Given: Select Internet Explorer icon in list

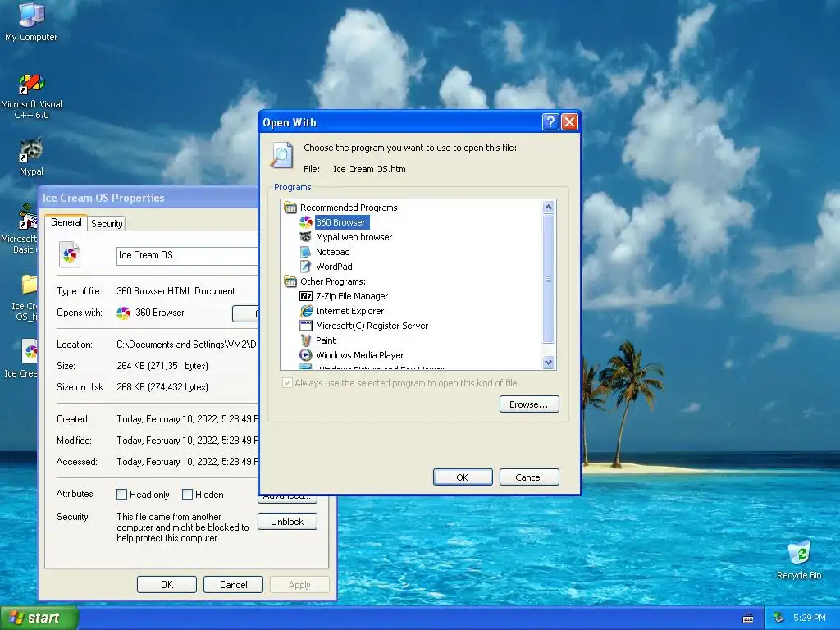Looking at the screenshot, I should 306,311.
